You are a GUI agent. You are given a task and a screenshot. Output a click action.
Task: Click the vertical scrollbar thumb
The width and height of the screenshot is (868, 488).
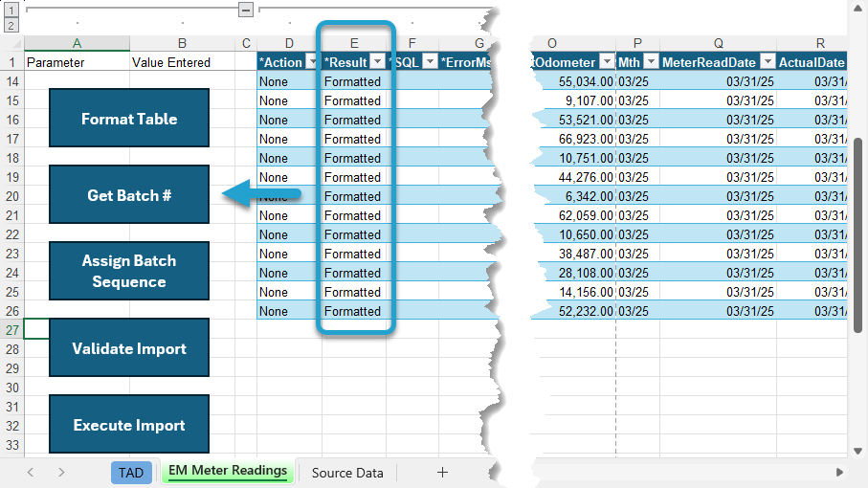pyautogui.click(x=857, y=235)
